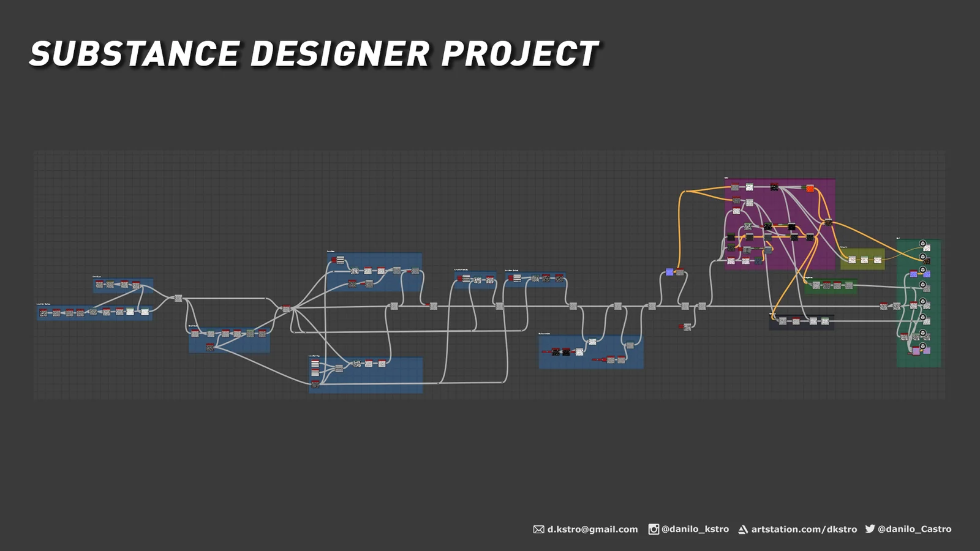Screen dimensions: 980x551
Task: Open the @danilo_Castro Twitter handle
Action: tap(914, 530)
